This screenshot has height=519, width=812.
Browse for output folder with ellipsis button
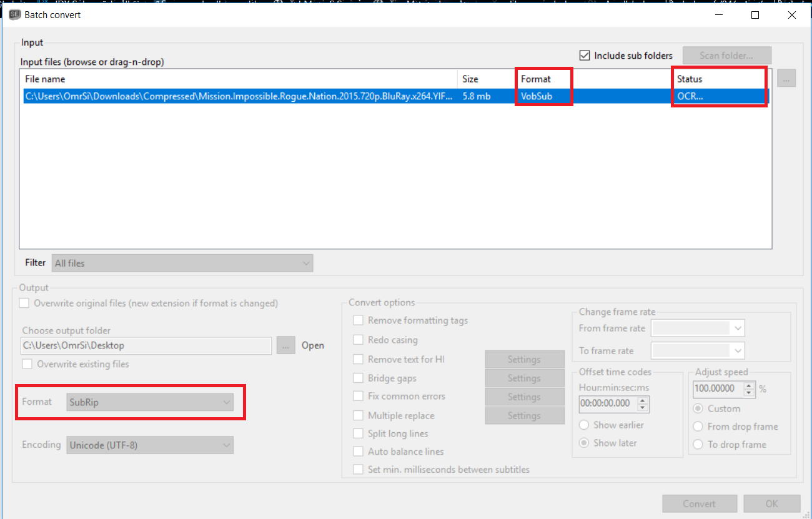[286, 345]
